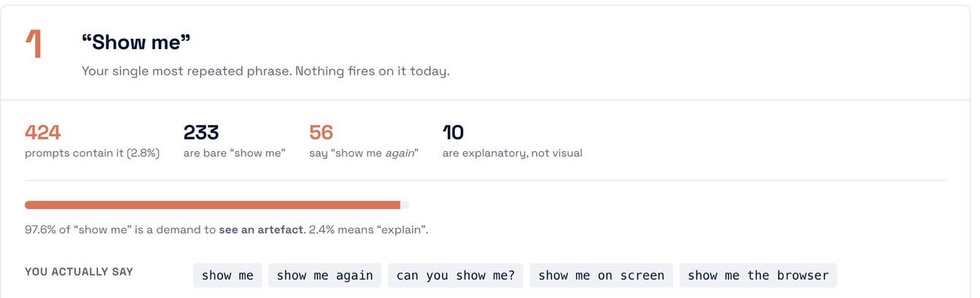
Task: Click the "show me" phrase chip
Action: [x=227, y=275]
